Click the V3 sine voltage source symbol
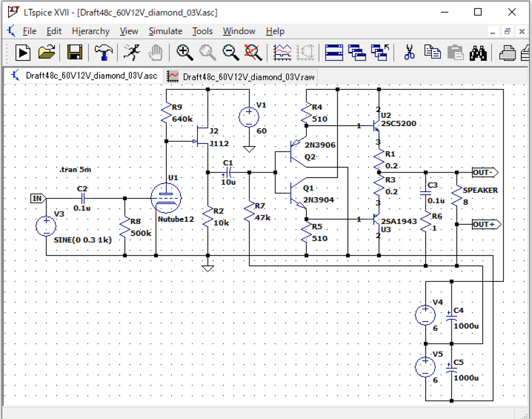The width and height of the screenshot is (532, 419). click(x=46, y=225)
